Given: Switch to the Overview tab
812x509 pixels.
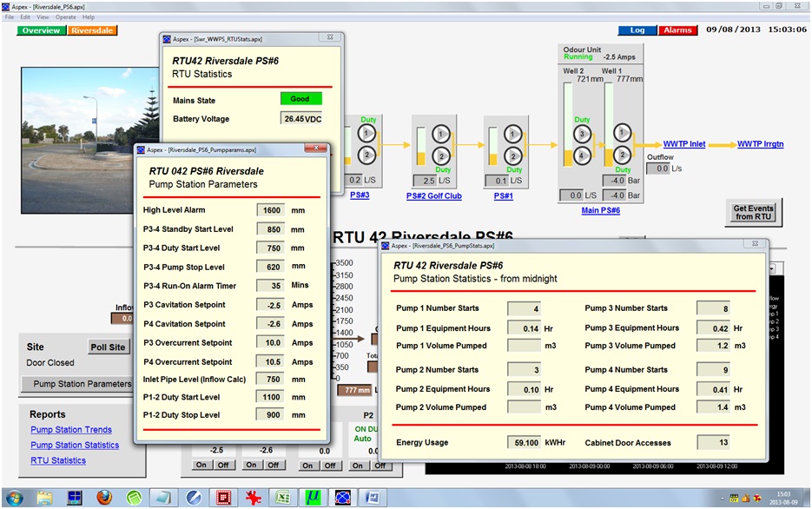Looking at the screenshot, I should click(x=41, y=30).
